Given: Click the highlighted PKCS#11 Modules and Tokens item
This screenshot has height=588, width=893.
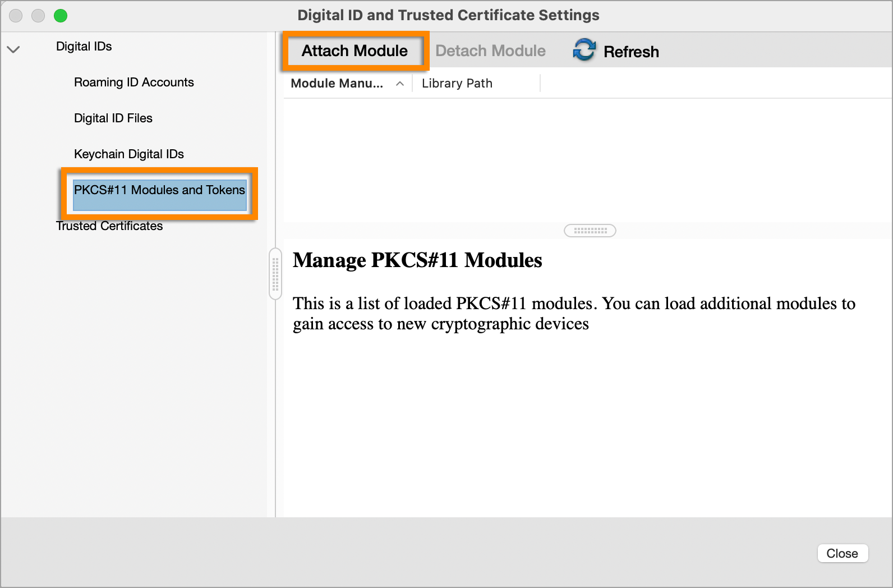Looking at the screenshot, I should pyautogui.click(x=159, y=190).
